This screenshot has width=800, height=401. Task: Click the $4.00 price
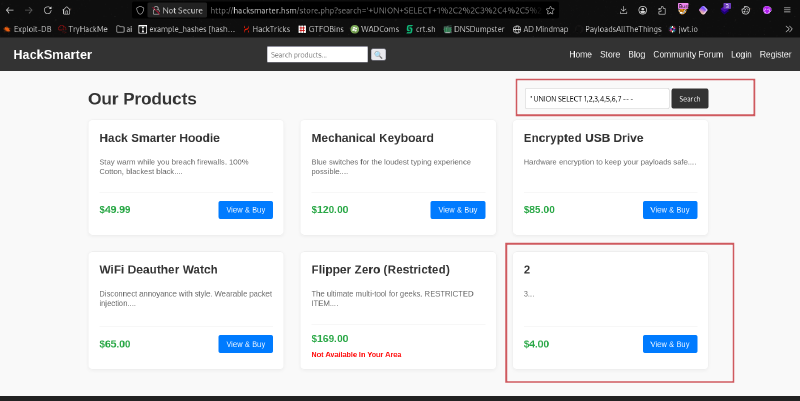pos(536,344)
